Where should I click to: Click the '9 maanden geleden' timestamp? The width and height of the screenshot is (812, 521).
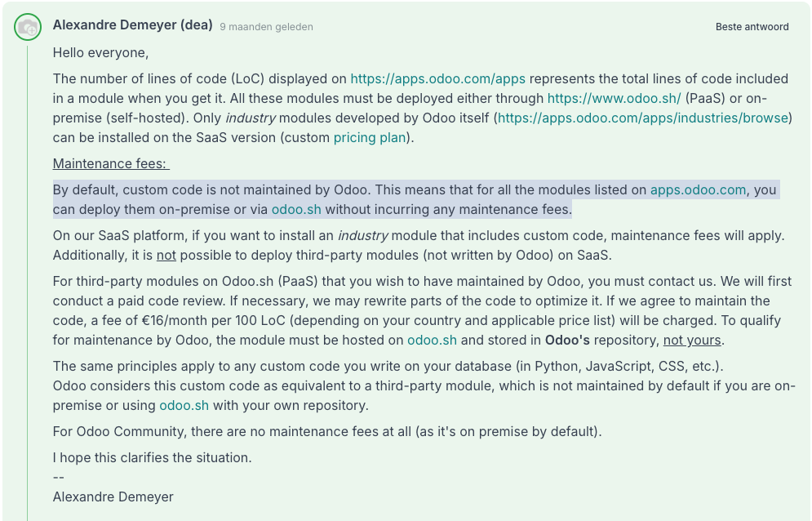click(x=266, y=27)
